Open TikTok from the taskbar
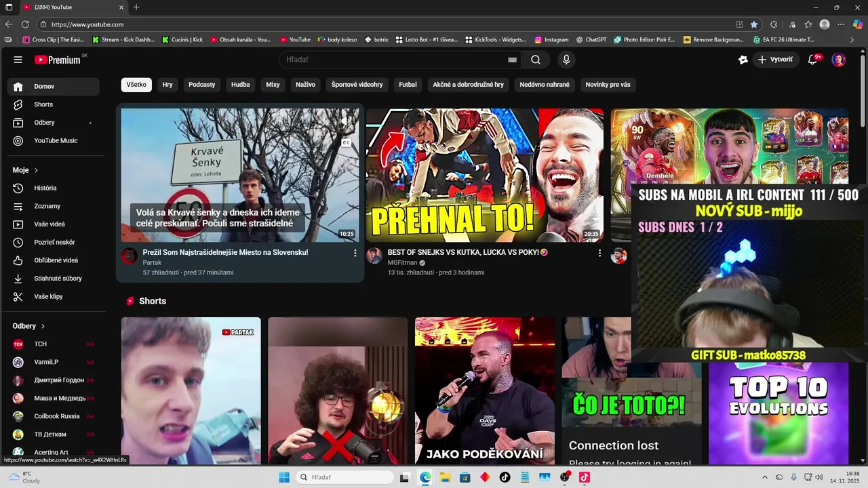Screen dimensions: 868x488 pos(505,477)
